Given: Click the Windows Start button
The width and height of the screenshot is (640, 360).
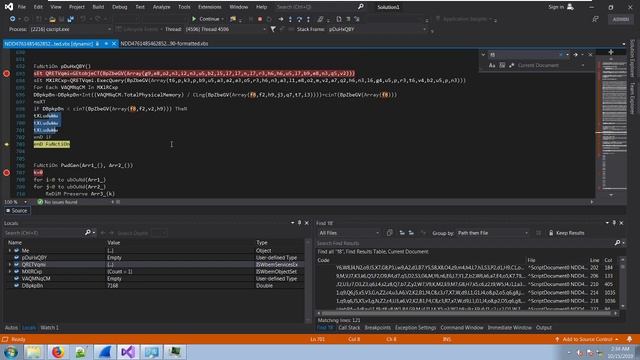Looking at the screenshot, I should 10,352.
